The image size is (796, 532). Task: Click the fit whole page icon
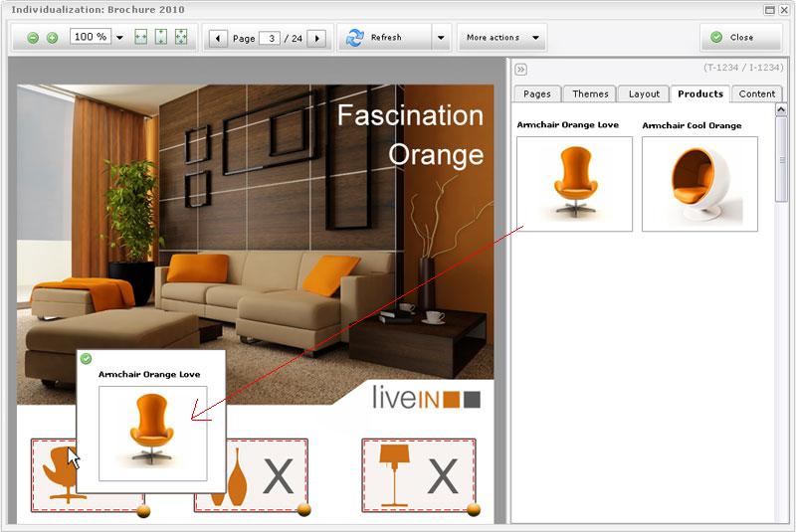tap(180, 38)
